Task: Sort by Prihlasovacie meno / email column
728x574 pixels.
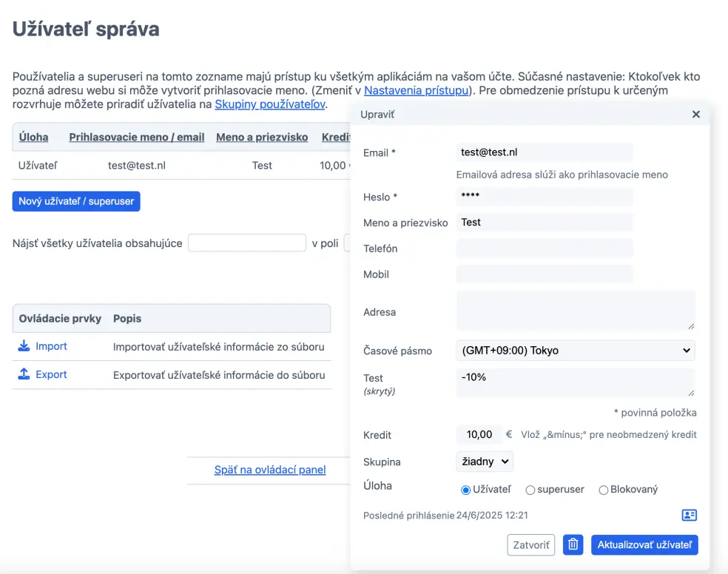Action: tap(137, 138)
